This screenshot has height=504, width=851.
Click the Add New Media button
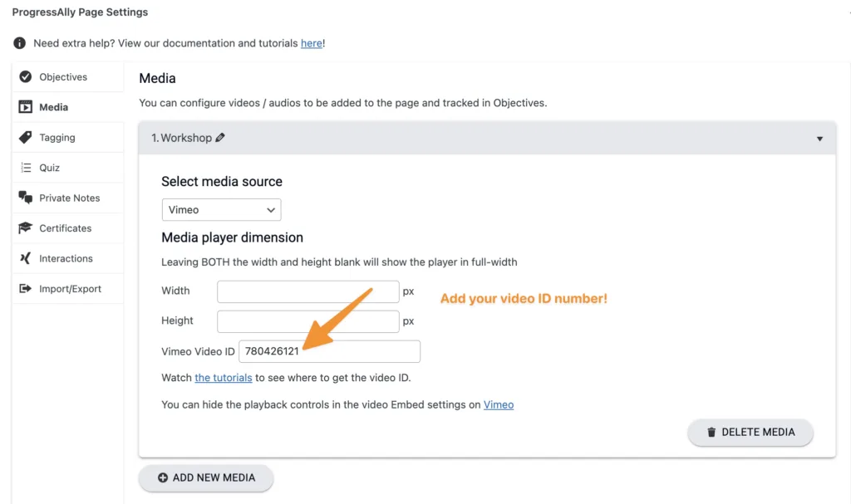(205, 477)
